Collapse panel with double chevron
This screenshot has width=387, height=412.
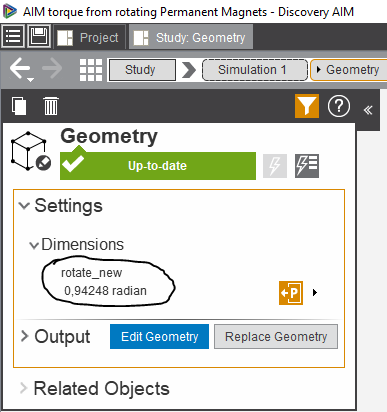pyautogui.click(x=368, y=110)
